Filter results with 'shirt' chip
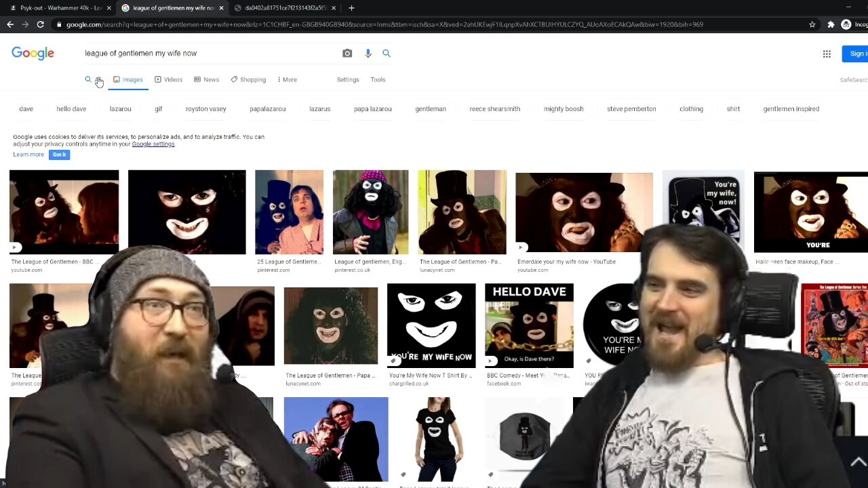868x488 pixels. tap(733, 109)
